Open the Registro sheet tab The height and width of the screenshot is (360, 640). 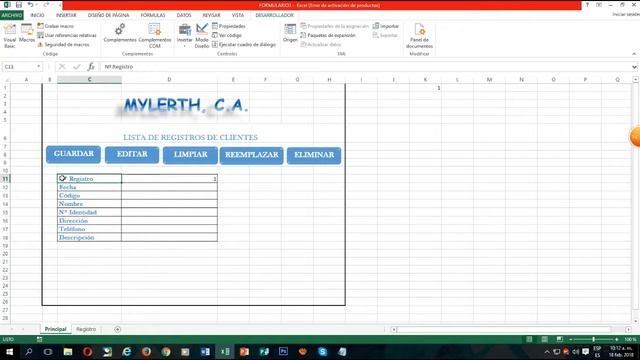86,329
